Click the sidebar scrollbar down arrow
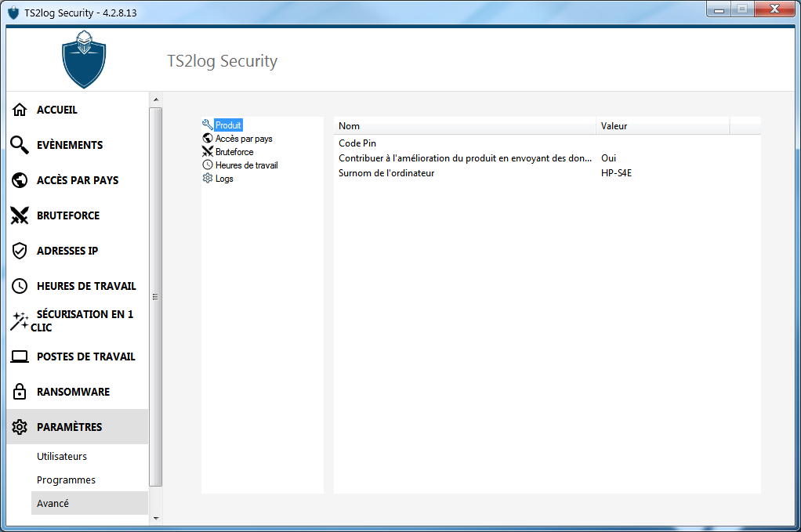801x532 pixels. click(156, 518)
